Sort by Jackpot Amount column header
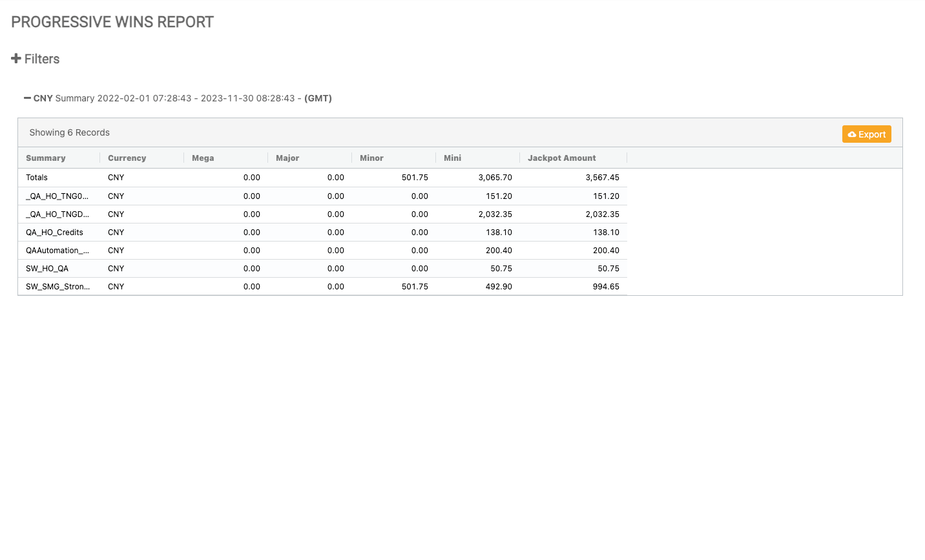This screenshot has width=925, height=560. click(x=561, y=158)
